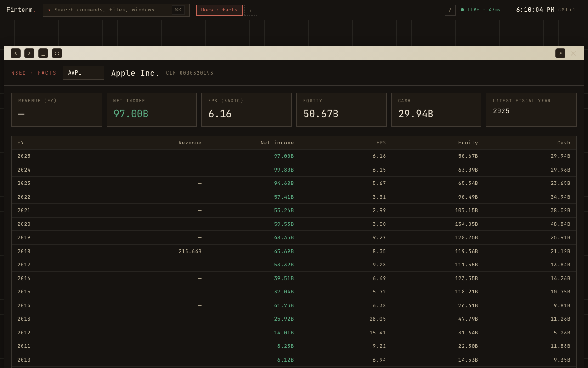Screen dimensions: 588x368
Task: Go back with the left chevron button
Action: pos(16,53)
